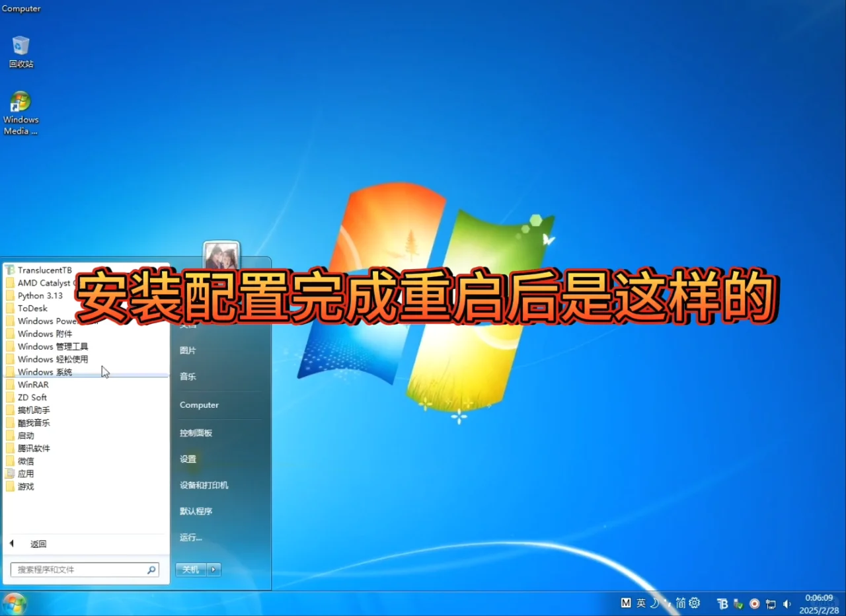Image resolution: width=846 pixels, height=616 pixels.
Task: Click the search programs and files box
Action: [x=78, y=569]
